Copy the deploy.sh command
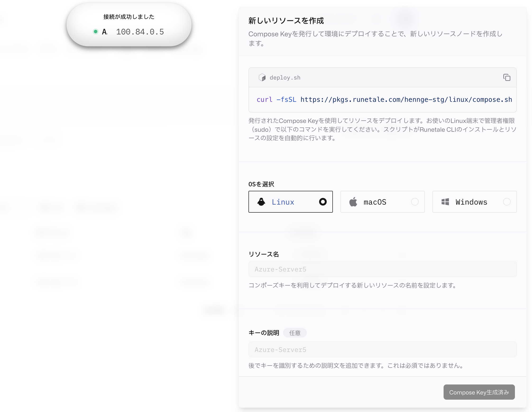Image resolution: width=532 pixels, height=412 pixels. coord(507,78)
